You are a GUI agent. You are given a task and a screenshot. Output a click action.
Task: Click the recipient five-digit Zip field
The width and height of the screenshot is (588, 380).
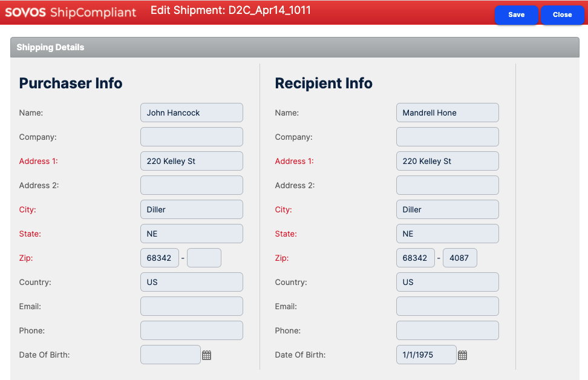pos(415,258)
